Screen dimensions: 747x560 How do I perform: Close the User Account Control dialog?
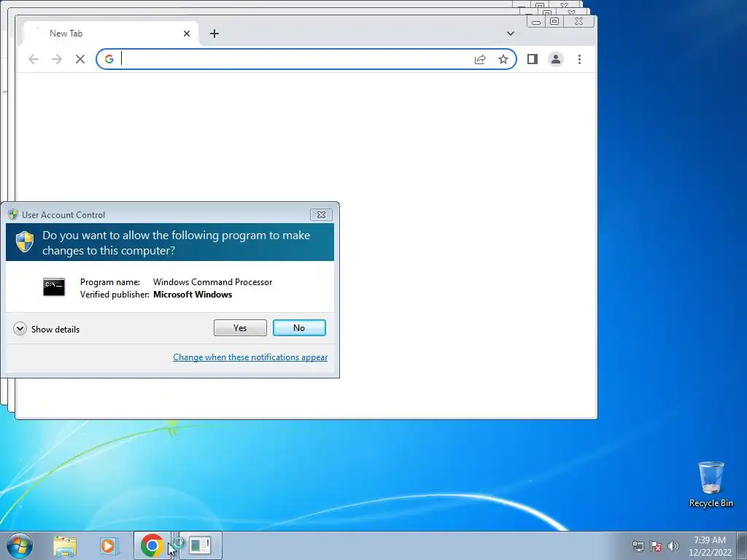pos(321,215)
